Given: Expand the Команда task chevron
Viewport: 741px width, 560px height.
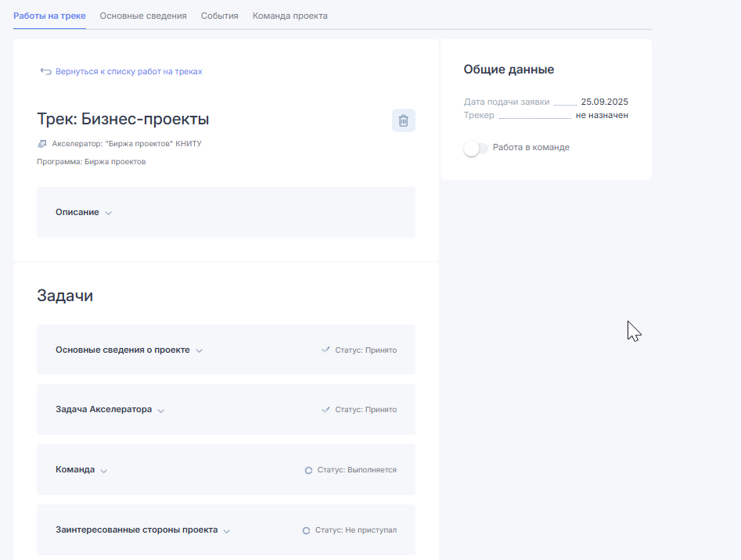Looking at the screenshot, I should (104, 471).
